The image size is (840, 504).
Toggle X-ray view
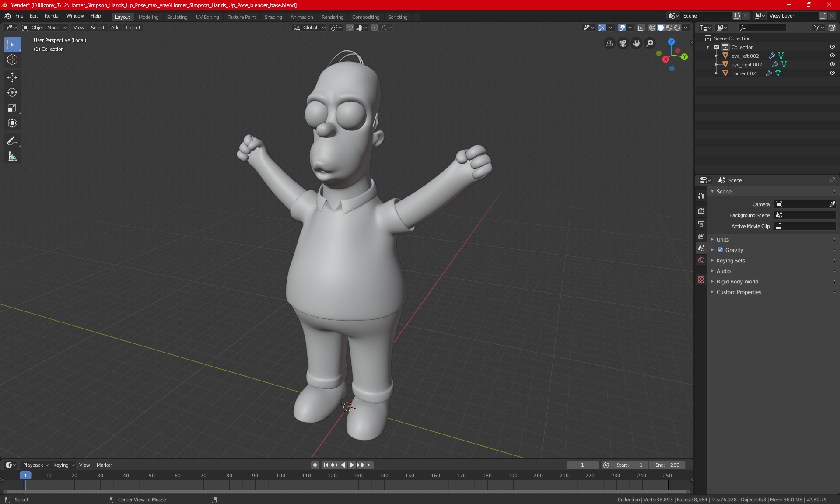click(641, 28)
